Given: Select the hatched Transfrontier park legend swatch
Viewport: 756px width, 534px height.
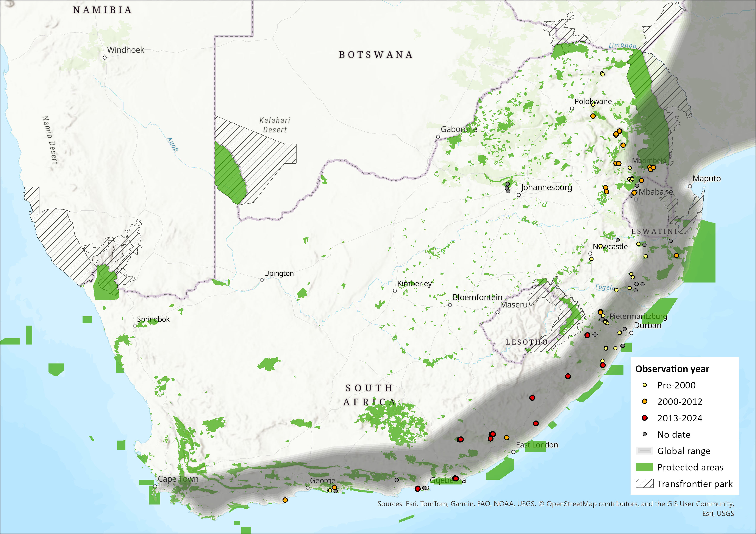Looking at the screenshot, I should [x=644, y=484].
